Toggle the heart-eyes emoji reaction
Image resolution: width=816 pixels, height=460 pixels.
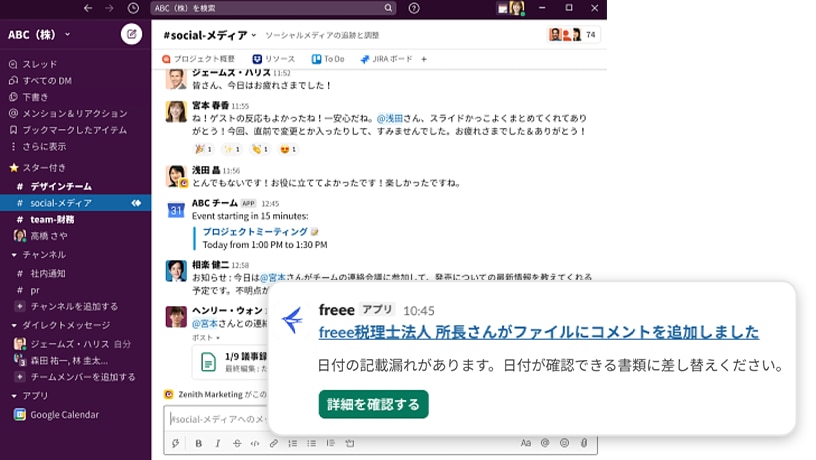click(x=288, y=150)
